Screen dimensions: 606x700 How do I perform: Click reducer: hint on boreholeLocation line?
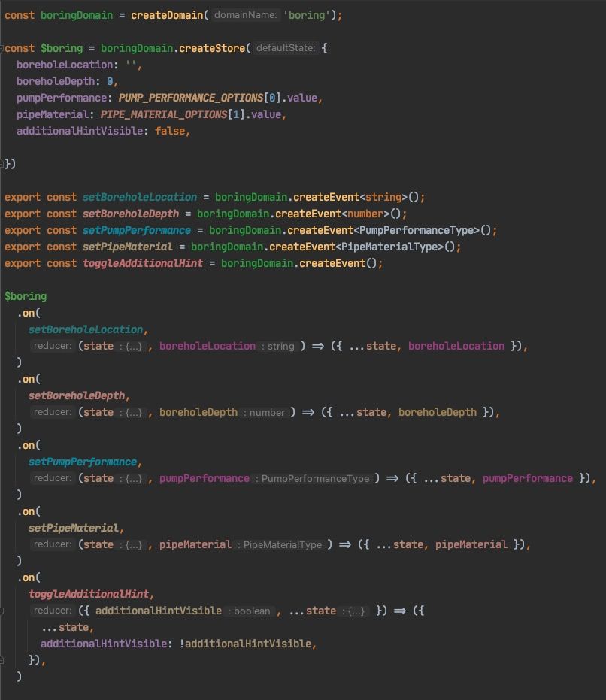[x=52, y=346]
